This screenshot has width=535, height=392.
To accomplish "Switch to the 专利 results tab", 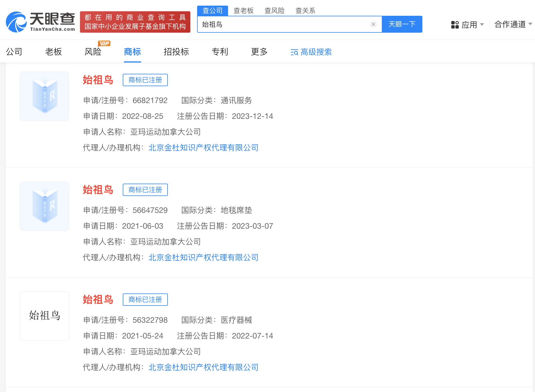I will click(x=220, y=52).
